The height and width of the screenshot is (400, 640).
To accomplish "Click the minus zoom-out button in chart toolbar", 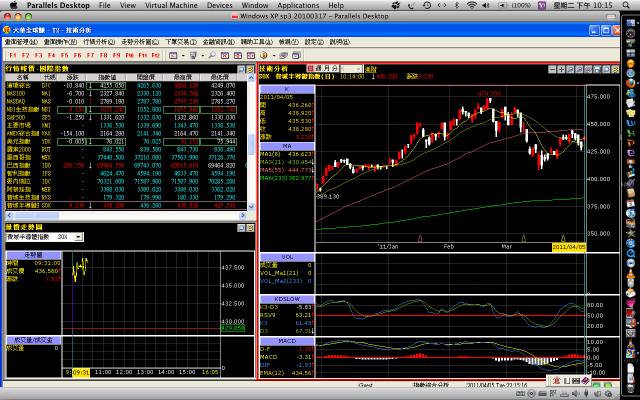I will [x=552, y=69].
